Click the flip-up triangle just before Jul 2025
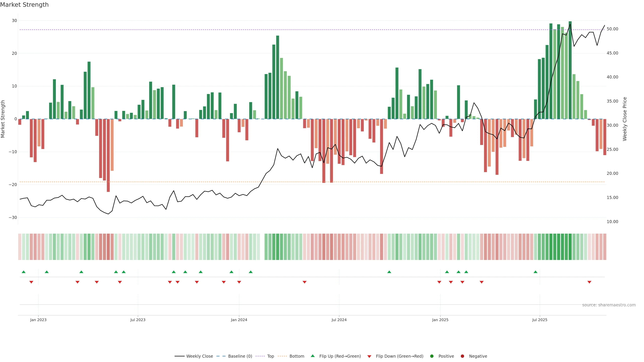Image resolution: width=644 pixels, height=362 pixels. click(x=535, y=272)
